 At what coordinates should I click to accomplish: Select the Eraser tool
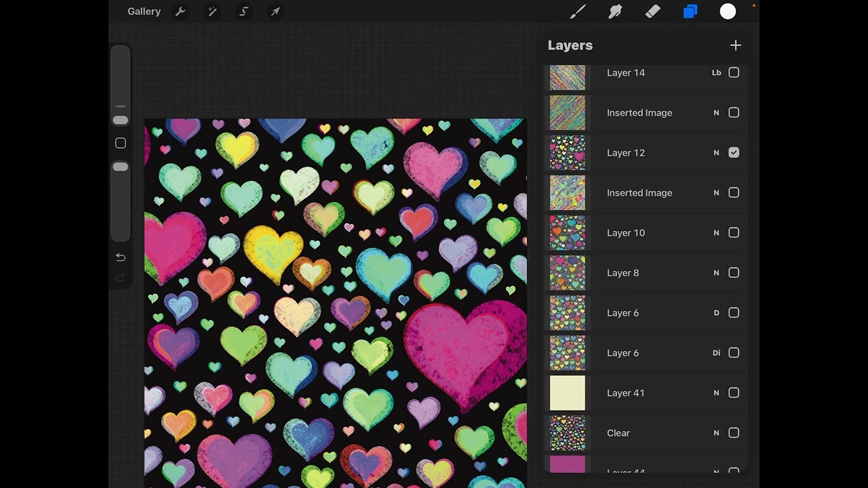tap(652, 12)
